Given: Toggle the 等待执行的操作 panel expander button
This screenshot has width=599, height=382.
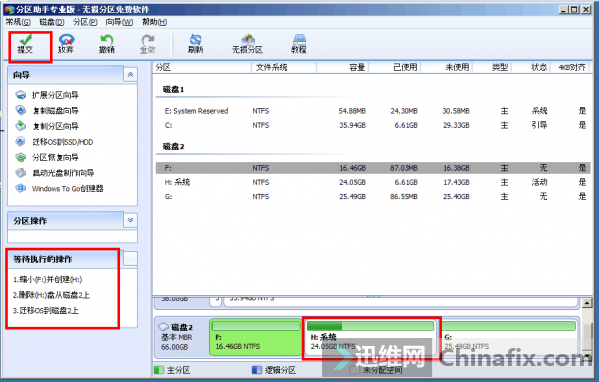Looking at the screenshot, I should 130,259.
